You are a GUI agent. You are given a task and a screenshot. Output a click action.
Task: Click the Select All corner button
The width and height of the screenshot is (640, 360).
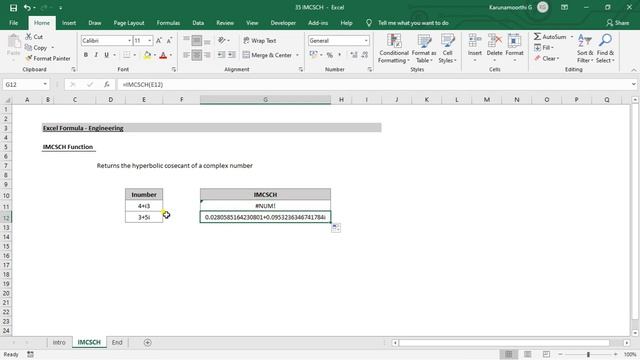coord(7,100)
